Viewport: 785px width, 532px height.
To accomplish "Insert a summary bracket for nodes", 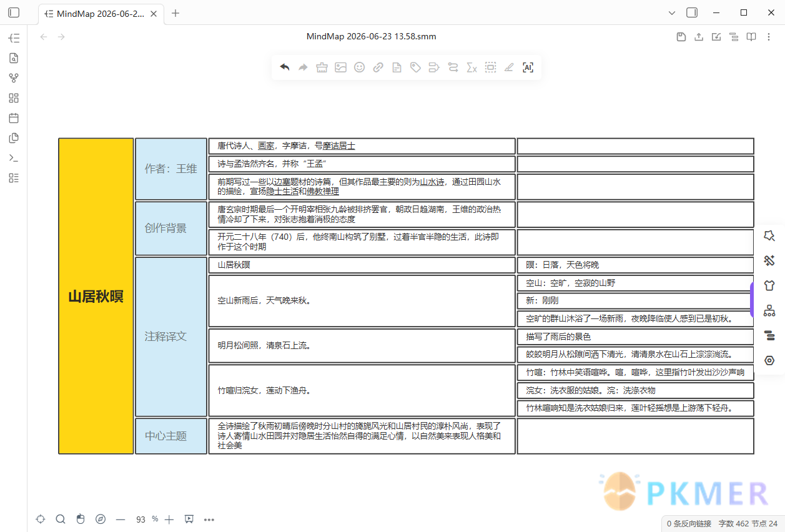I will (434, 67).
